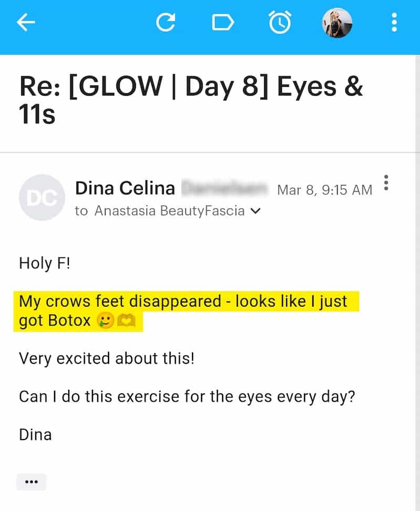This screenshot has width=420, height=511.
Task: Click the yellow highlighted crows feet sentence
Action: [183, 301]
